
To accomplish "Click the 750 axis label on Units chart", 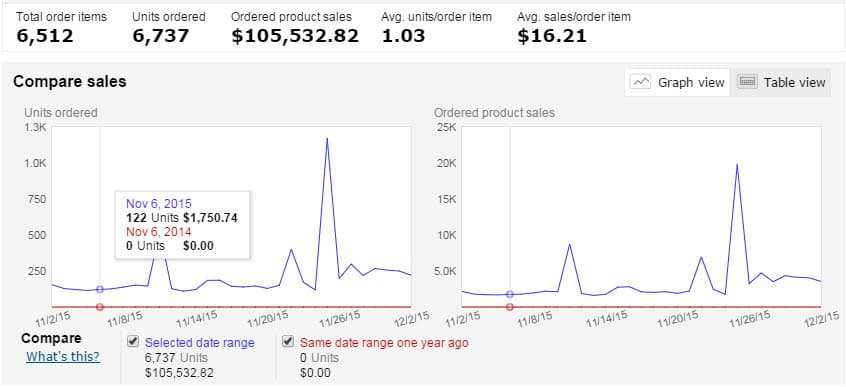I will [37, 199].
